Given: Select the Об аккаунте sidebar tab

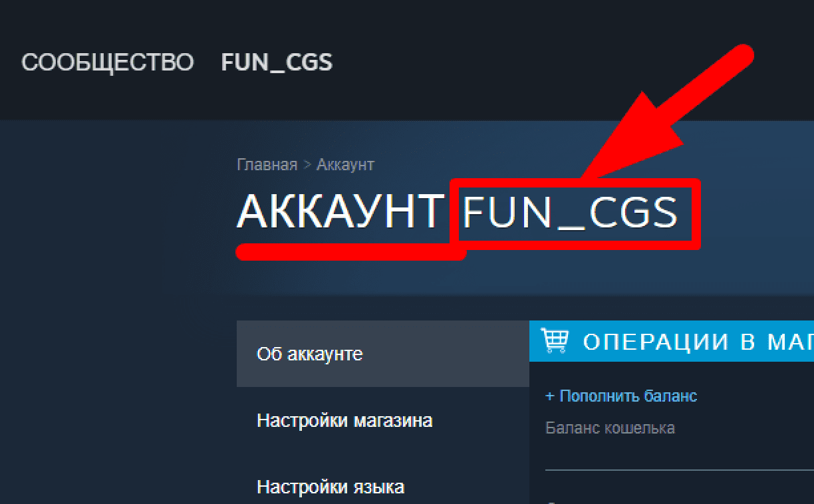Looking at the screenshot, I should click(x=383, y=354).
